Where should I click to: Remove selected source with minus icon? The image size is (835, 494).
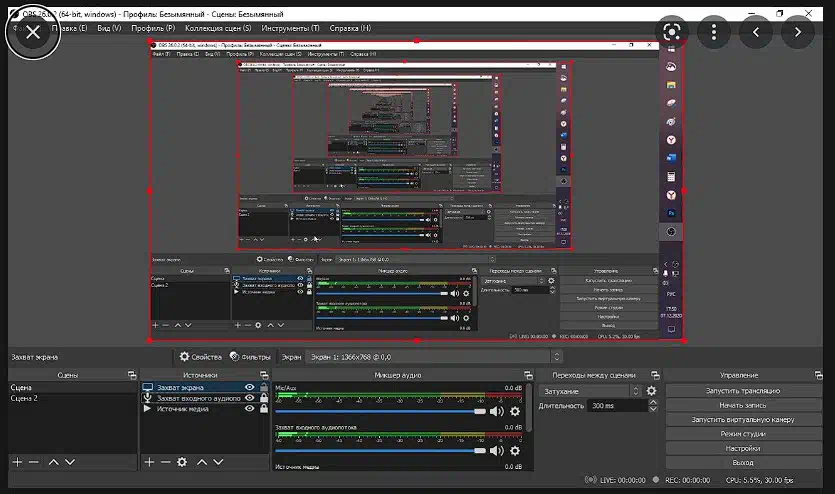pyautogui.click(x=166, y=462)
